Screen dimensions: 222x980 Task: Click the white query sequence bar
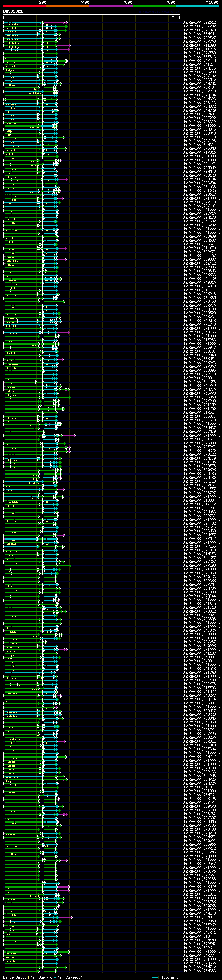point(92,15)
